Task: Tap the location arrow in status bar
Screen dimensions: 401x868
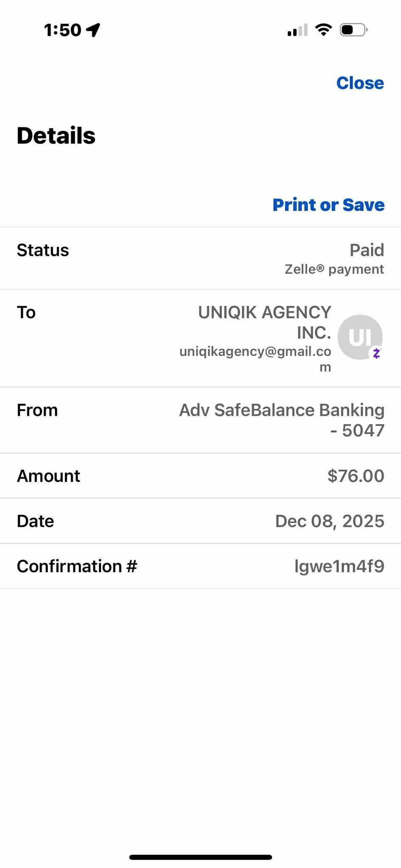Action: coord(93,30)
